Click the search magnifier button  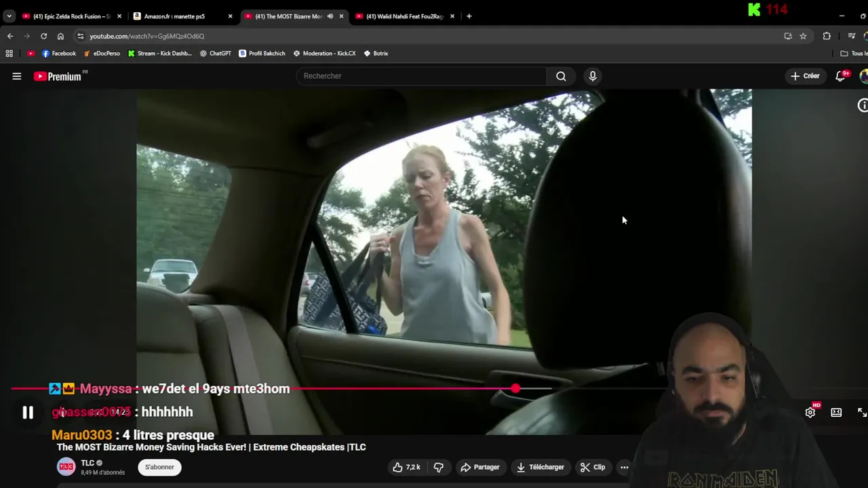click(x=561, y=76)
